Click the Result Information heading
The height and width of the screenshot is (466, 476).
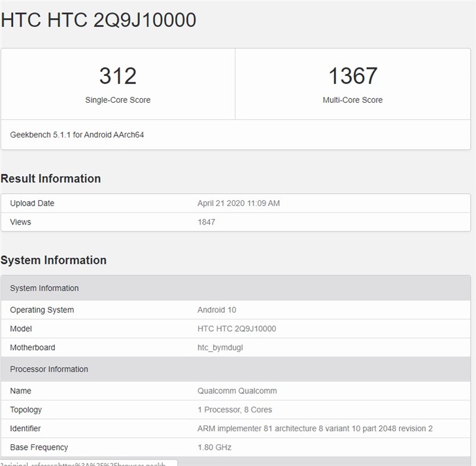(51, 179)
